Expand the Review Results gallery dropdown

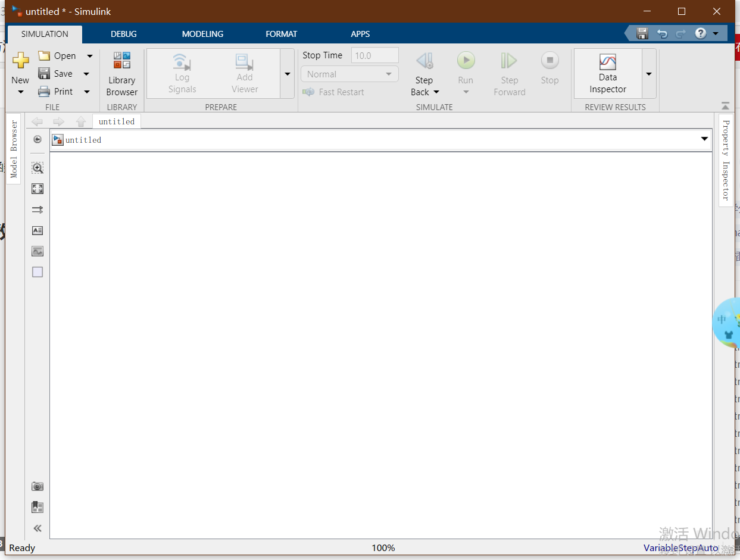[649, 74]
